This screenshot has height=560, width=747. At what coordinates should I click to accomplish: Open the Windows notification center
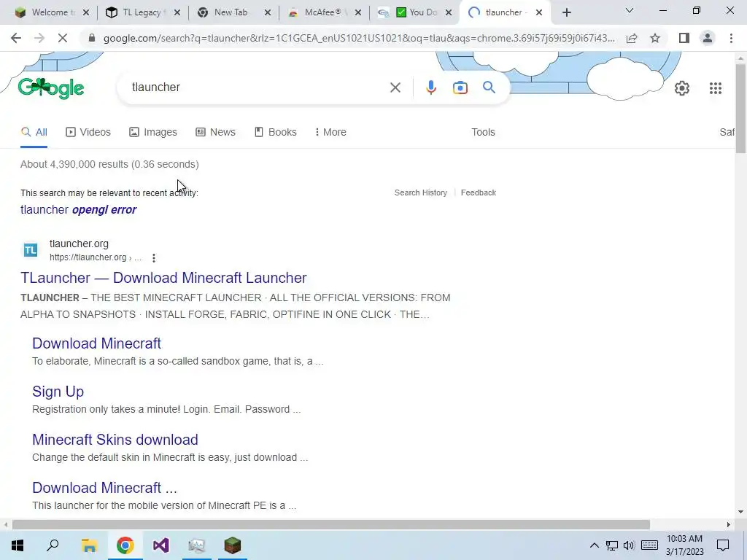click(723, 545)
